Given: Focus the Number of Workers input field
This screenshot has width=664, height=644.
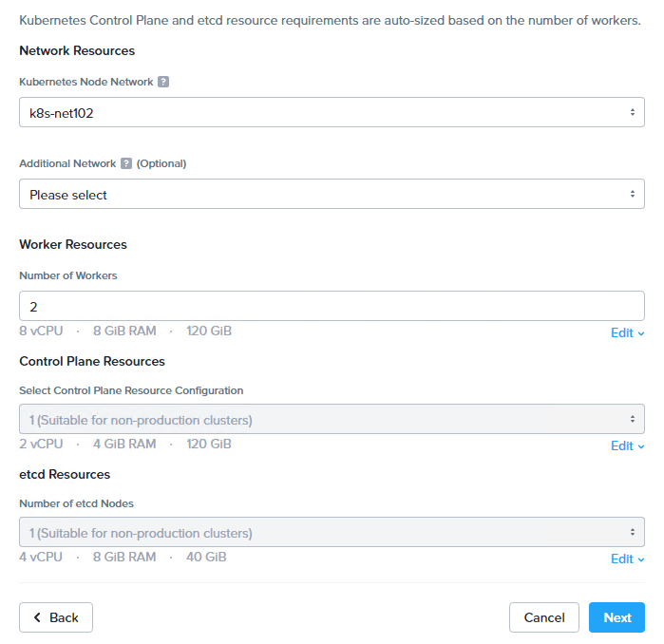Looking at the screenshot, I should 332,306.
